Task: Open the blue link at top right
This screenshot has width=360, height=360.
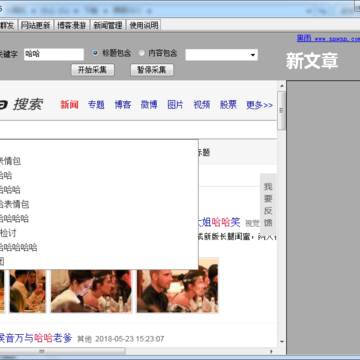Action: pos(328,39)
